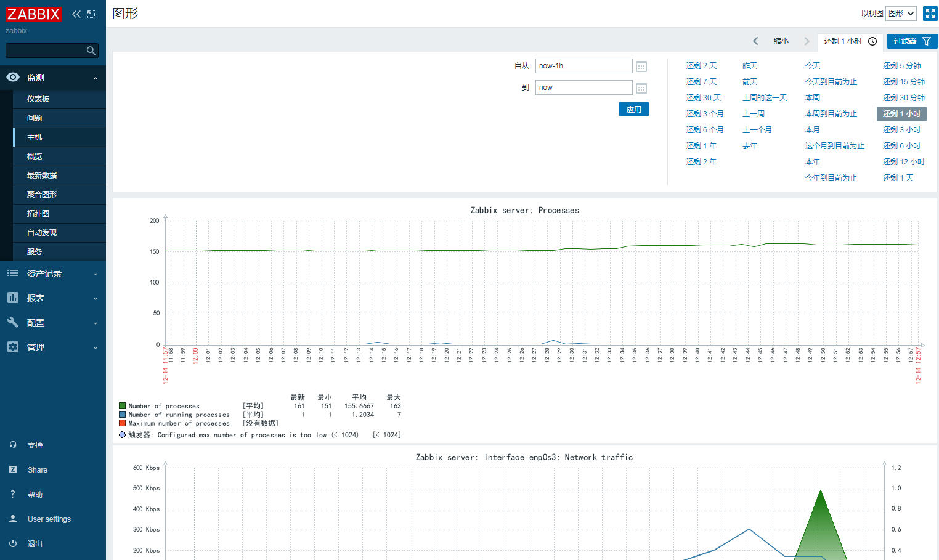This screenshot has width=939, height=560.
Task: Select the 今天 time range
Action: tap(813, 66)
